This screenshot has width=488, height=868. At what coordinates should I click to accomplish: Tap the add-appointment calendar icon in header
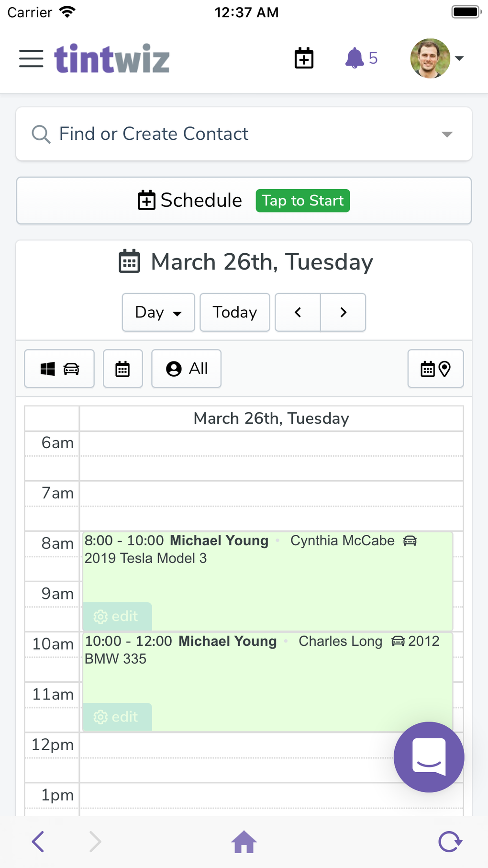tap(304, 58)
